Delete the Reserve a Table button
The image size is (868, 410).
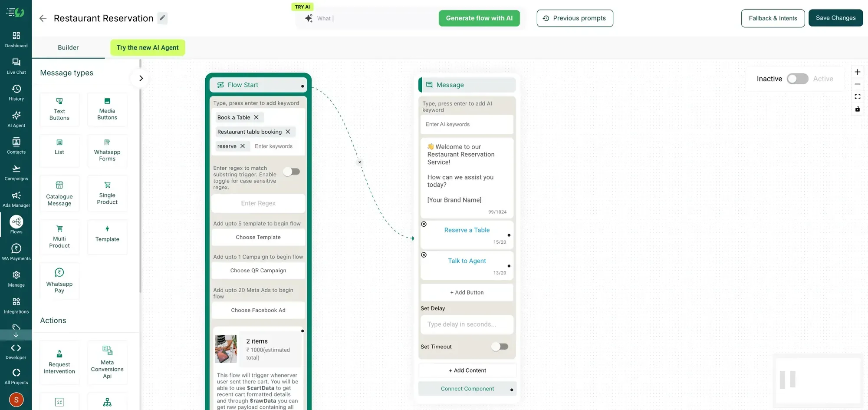coord(424,224)
